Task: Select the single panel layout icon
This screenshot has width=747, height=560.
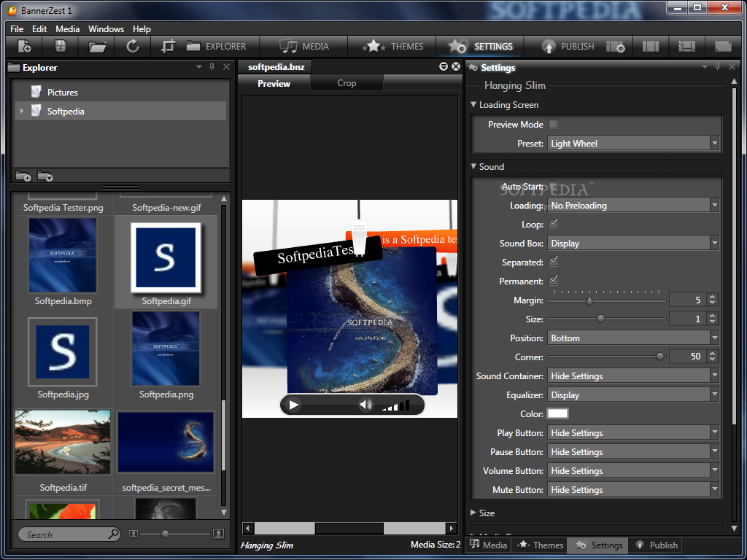Action: tap(723, 46)
